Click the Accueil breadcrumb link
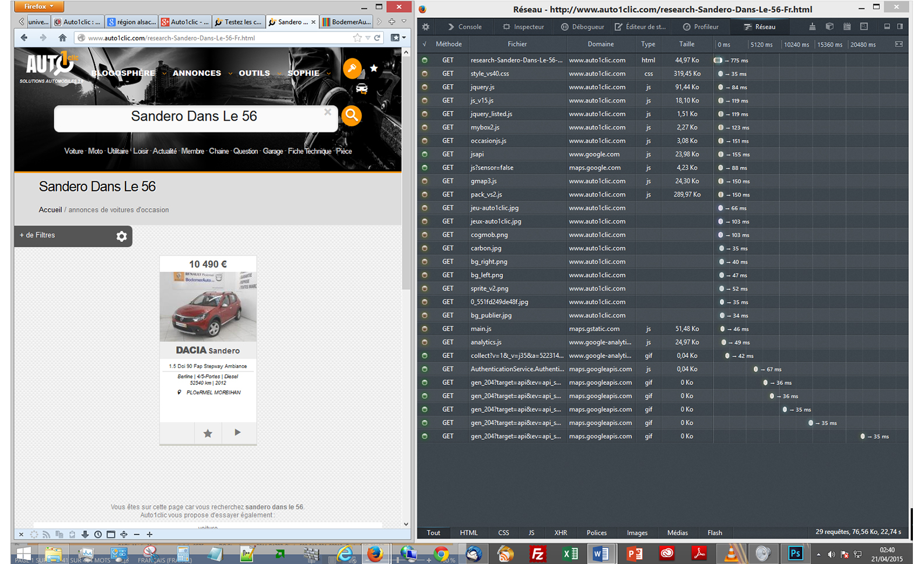 [50, 210]
